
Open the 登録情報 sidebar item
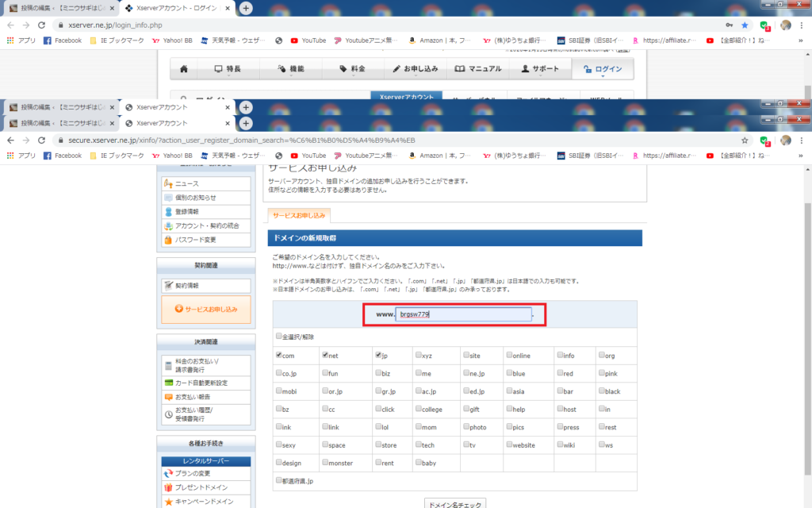[190, 212]
